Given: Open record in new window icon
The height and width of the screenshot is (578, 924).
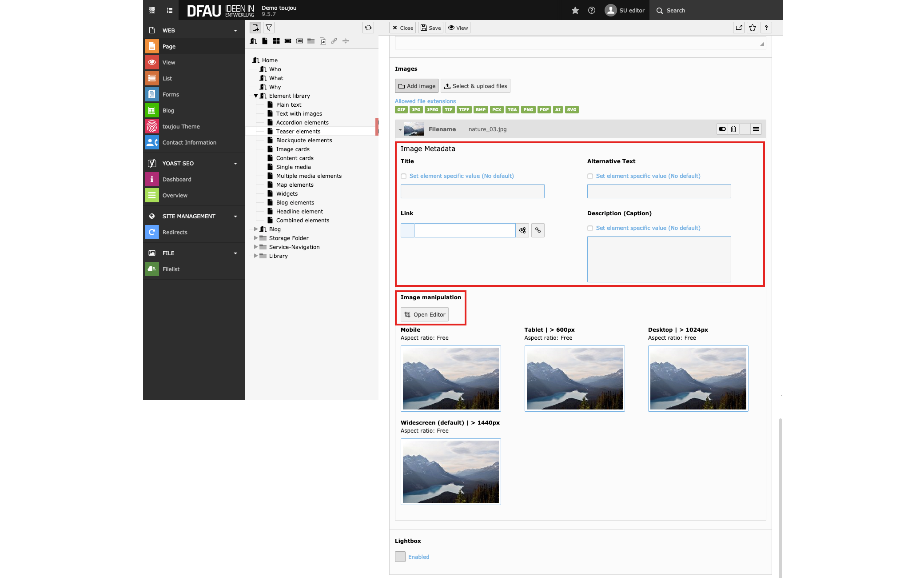Looking at the screenshot, I should point(739,28).
